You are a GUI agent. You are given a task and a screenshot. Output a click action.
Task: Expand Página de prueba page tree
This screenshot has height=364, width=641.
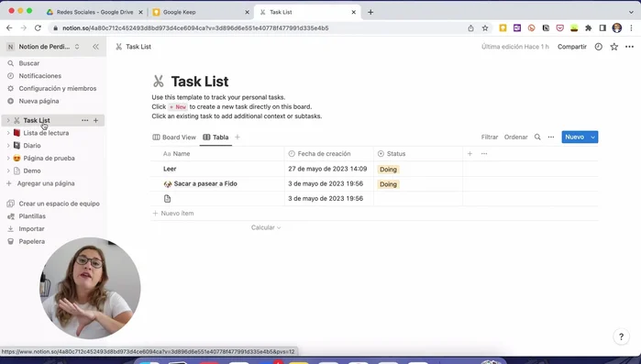[x=8, y=159]
